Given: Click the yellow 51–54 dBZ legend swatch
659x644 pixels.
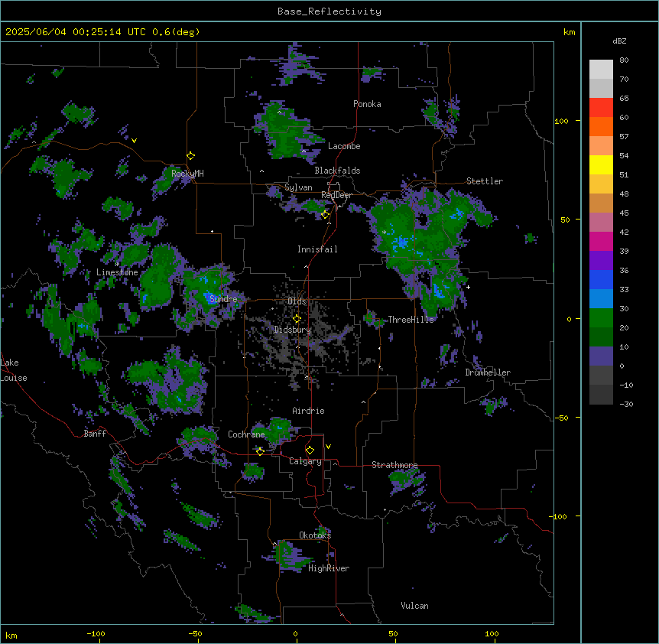Looking at the screenshot, I should click(601, 164).
